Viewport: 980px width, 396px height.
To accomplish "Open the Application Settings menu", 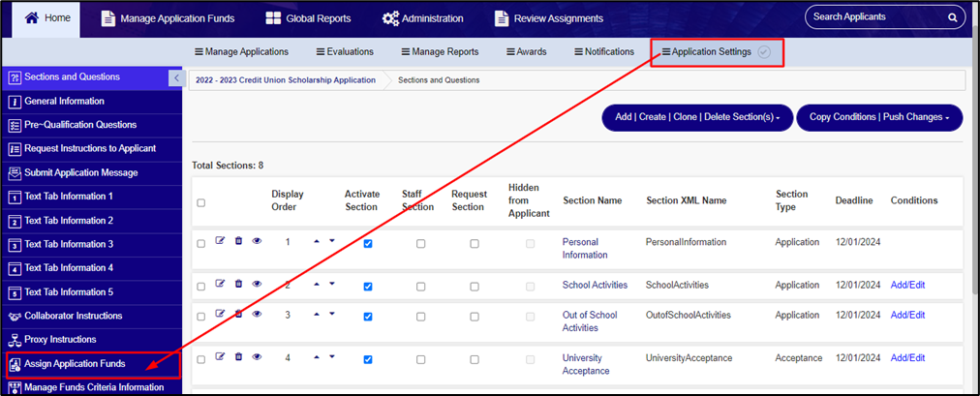I will click(707, 52).
